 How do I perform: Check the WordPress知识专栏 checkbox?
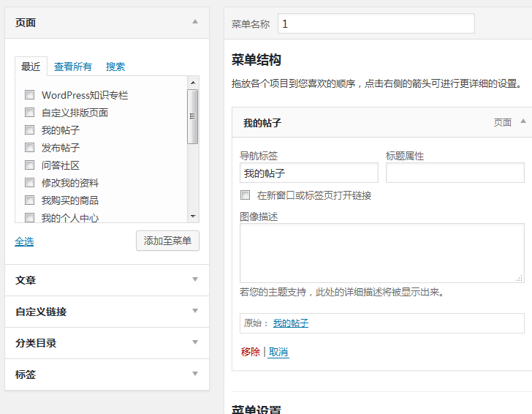coord(30,95)
